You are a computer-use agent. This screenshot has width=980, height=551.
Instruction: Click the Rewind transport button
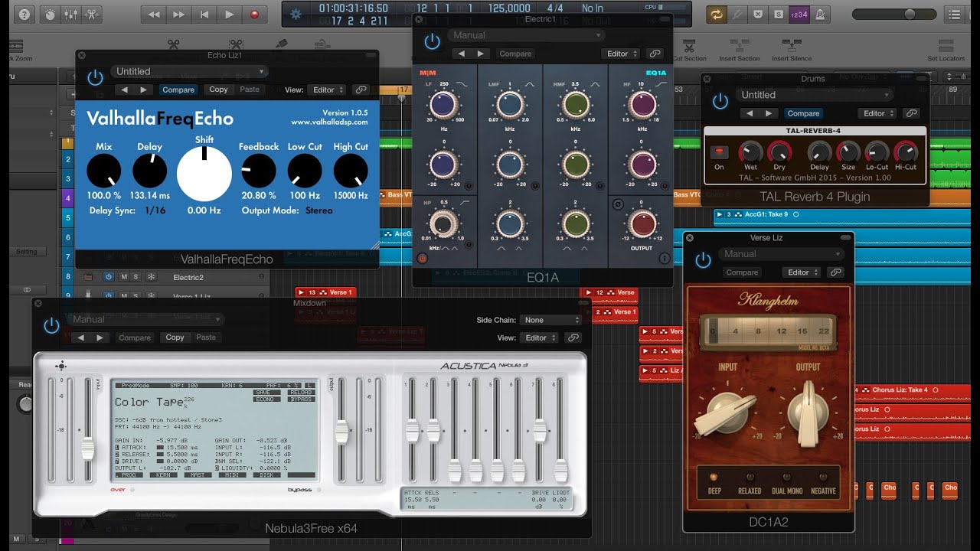coord(154,14)
